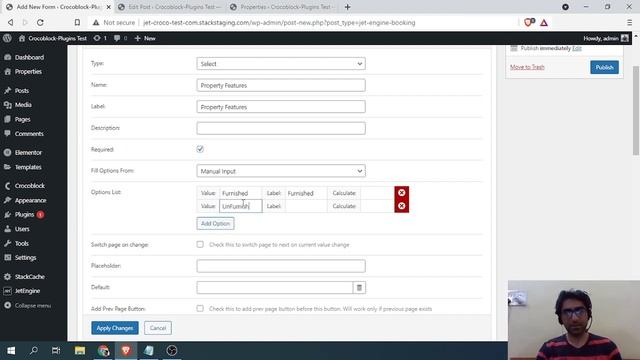Viewport: 640px width, 360px height.
Task: Open StackCache in the sidebar
Action: click(x=29, y=277)
